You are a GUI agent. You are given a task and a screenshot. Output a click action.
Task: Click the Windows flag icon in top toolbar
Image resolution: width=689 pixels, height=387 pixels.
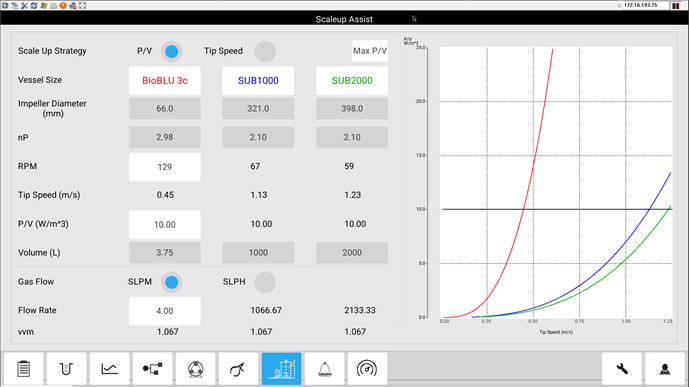click(x=44, y=6)
